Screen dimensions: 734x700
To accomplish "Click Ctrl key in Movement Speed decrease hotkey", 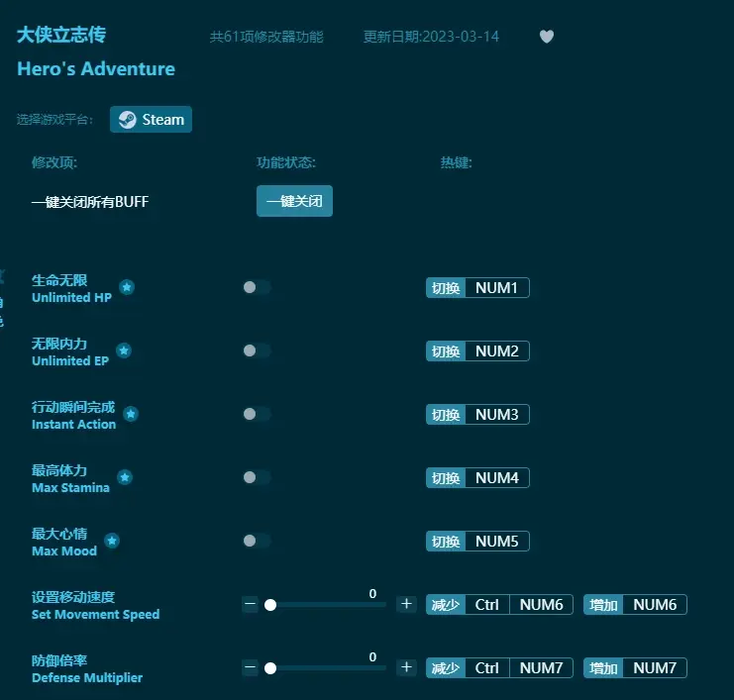I will coord(486,605).
